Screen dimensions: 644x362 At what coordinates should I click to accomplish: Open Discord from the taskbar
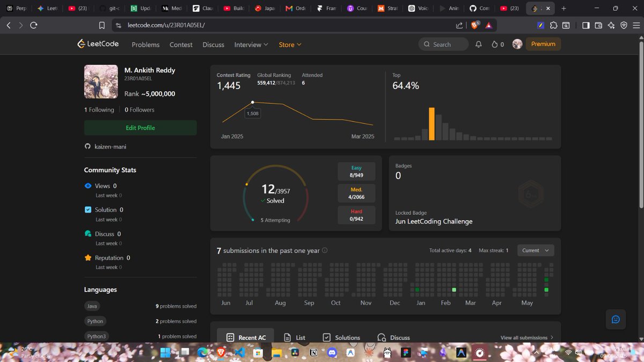(332, 352)
